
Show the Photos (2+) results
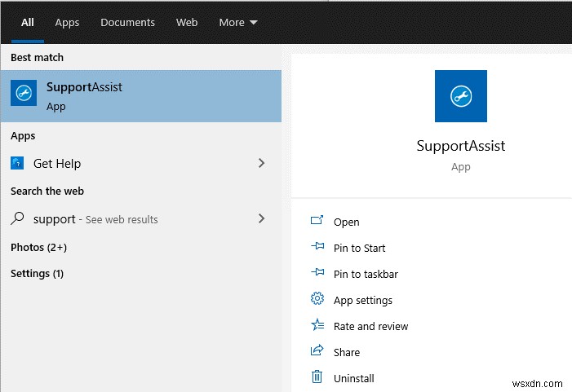pyautogui.click(x=38, y=247)
